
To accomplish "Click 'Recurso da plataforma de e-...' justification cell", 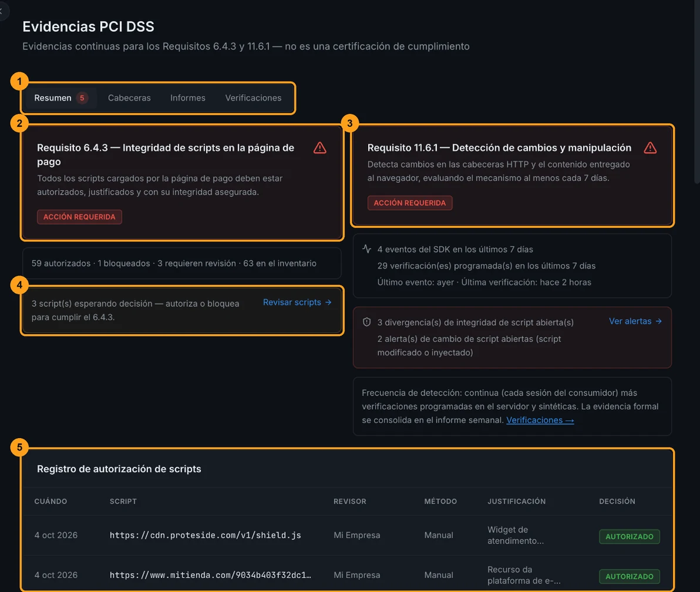I will click(524, 575).
